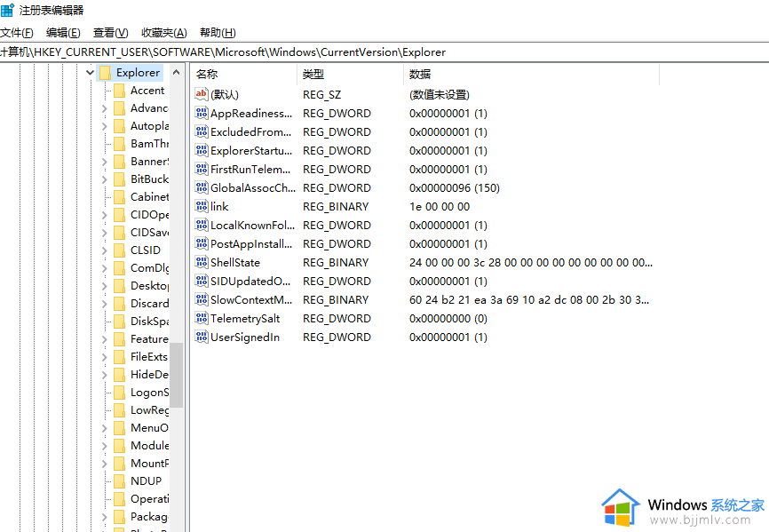Select the NDUP key folder icon
The height and width of the screenshot is (532, 769).
[119, 481]
